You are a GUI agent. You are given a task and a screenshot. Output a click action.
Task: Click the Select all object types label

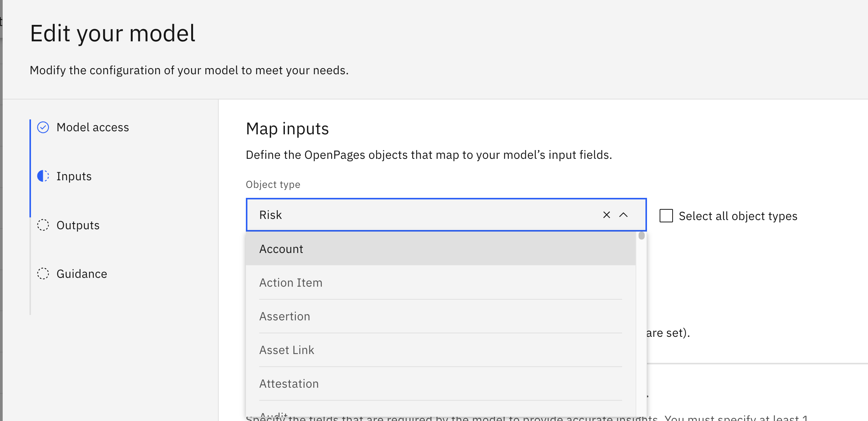point(738,216)
